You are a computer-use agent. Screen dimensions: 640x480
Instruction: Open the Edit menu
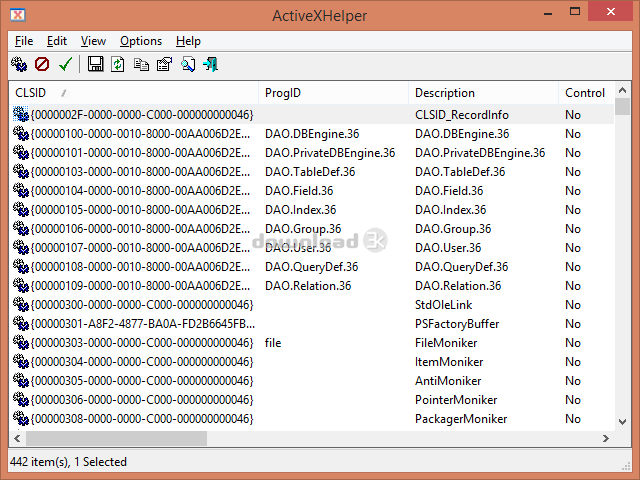[x=57, y=41]
